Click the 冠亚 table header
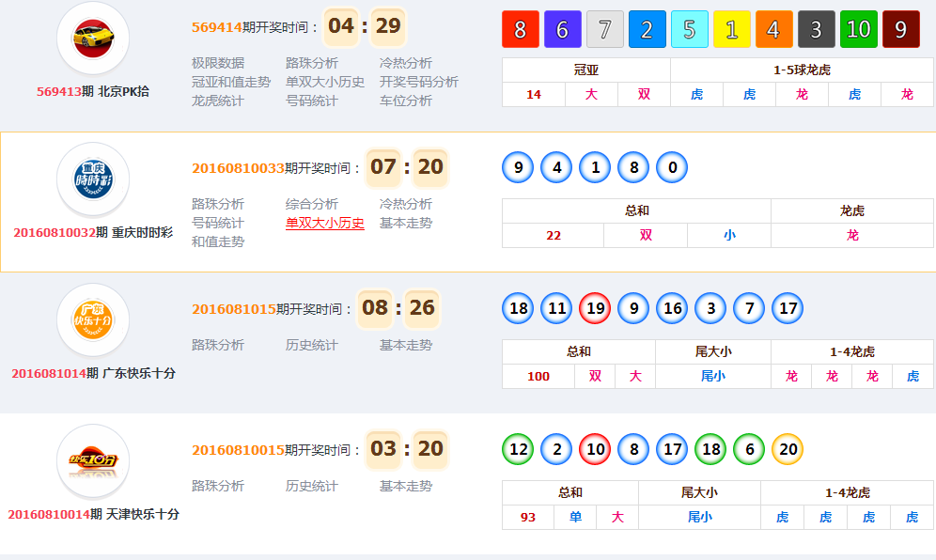Viewport: 936px width, 560px height. (585, 70)
